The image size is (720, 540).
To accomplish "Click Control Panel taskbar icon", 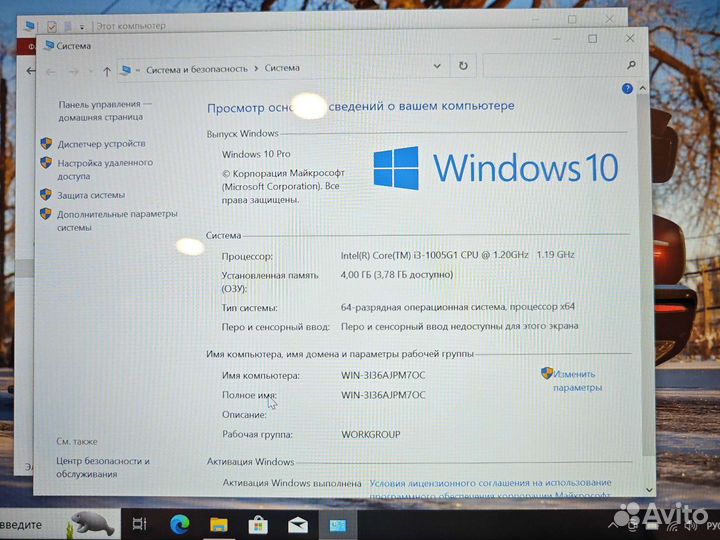I will [x=338, y=525].
